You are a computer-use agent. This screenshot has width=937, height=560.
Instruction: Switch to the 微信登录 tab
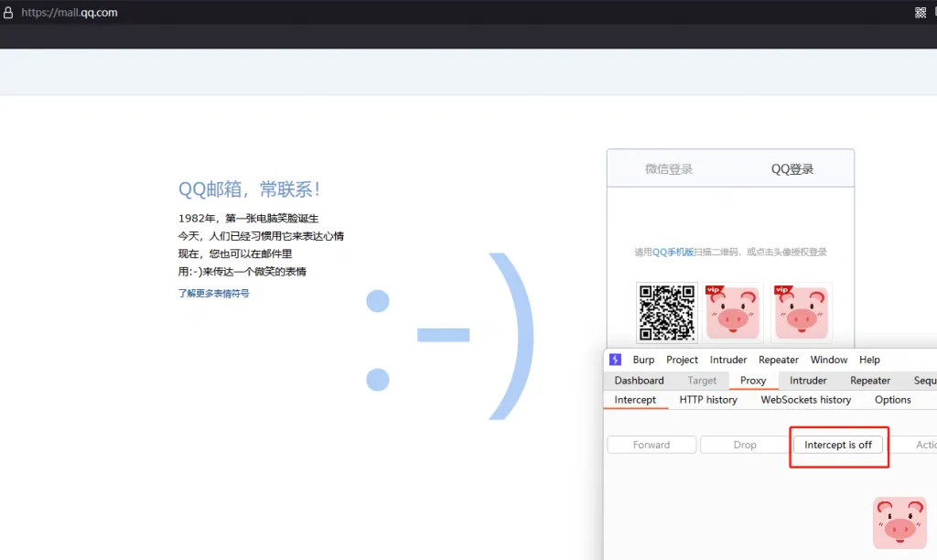pos(669,169)
